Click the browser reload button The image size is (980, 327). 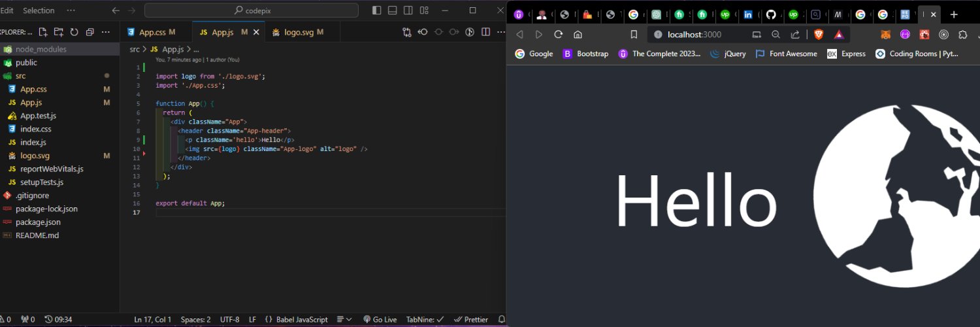point(558,35)
